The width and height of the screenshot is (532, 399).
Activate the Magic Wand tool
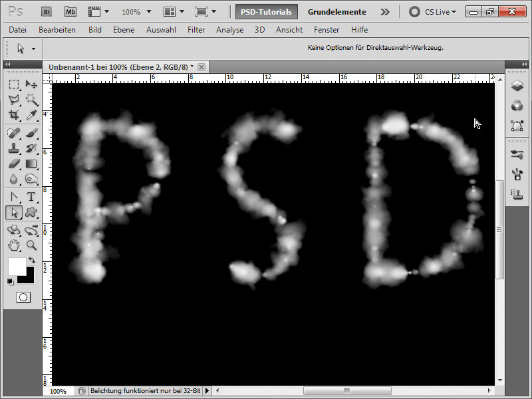coord(31,99)
